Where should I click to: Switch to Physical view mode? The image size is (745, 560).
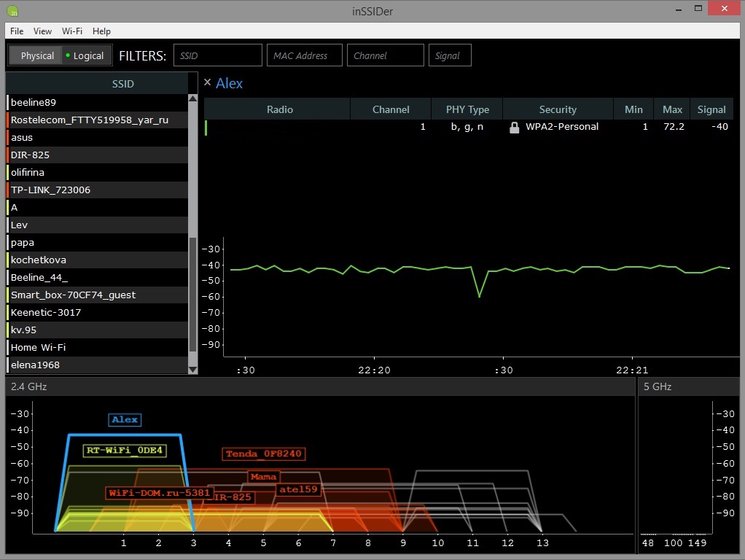click(36, 55)
